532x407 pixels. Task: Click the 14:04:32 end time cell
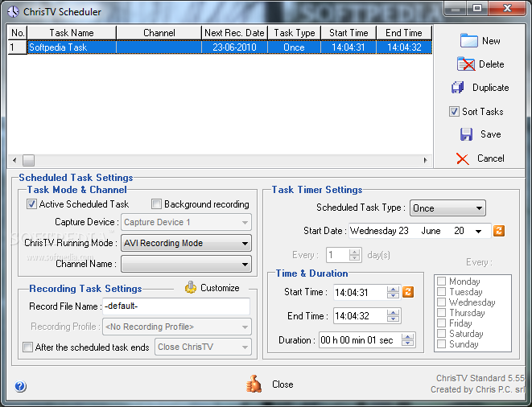pyautogui.click(x=404, y=47)
